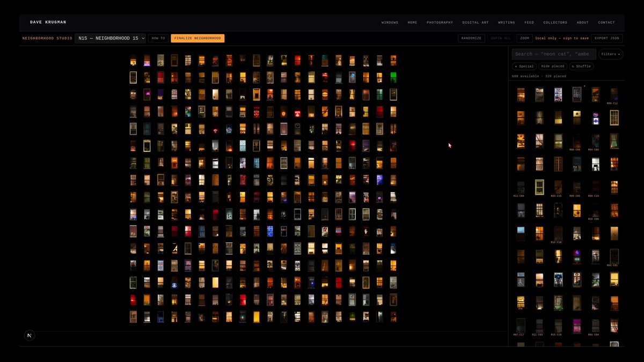Image resolution: width=644 pixels, height=362 pixels.
Task: Open the Feed page
Action: (529, 23)
